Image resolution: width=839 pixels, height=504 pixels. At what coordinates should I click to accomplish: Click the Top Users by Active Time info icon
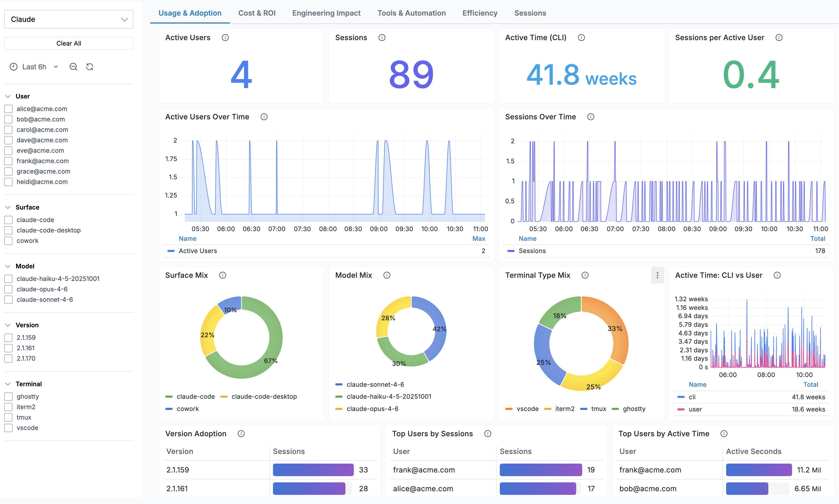724,434
